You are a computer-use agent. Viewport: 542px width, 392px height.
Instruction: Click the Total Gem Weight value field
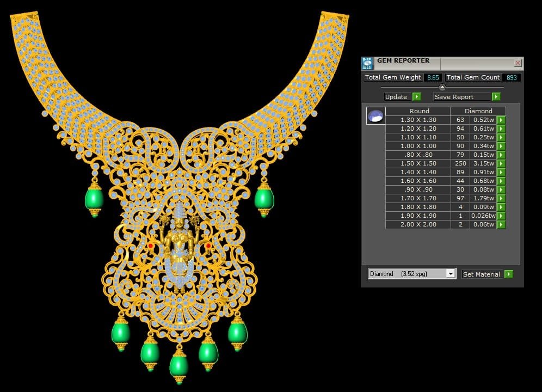pyautogui.click(x=432, y=78)
